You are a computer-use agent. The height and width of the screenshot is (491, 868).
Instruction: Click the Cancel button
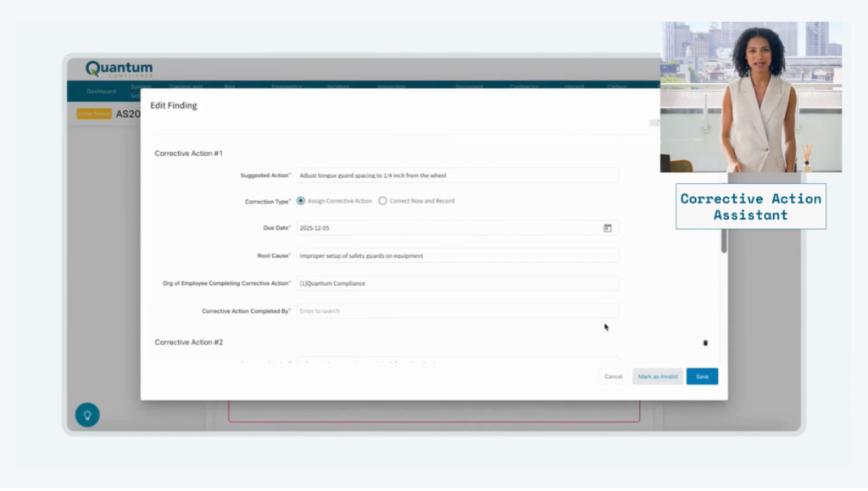pyautogui.click(x=614, y=377)
